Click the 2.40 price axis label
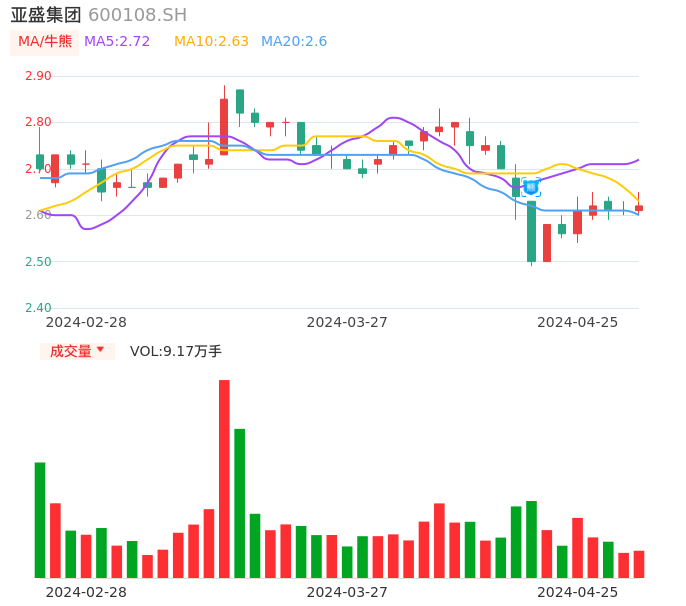The image size is (686, 606). [39, 308]
